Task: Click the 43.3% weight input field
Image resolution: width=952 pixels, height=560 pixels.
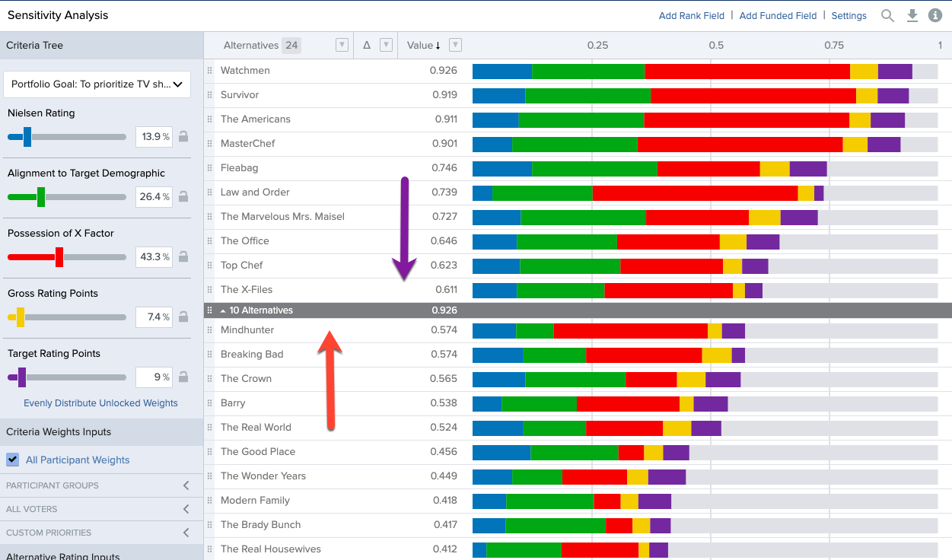Action: pos(154,257)
